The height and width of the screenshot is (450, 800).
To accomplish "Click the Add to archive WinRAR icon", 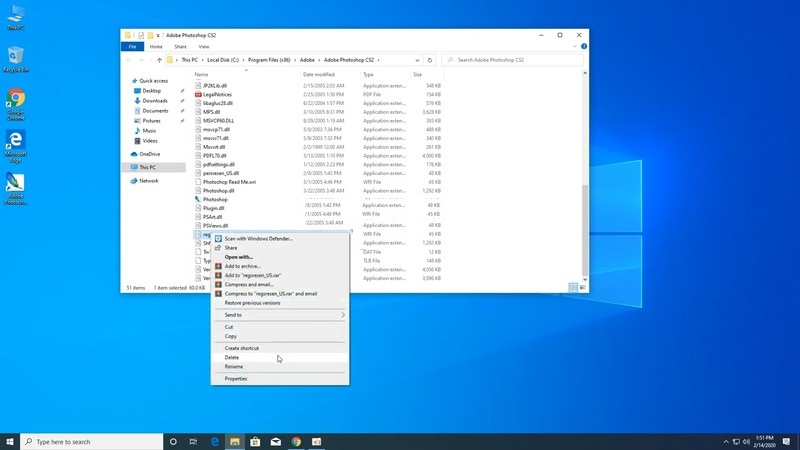I will pyautogui.click(x=218, y=266).
